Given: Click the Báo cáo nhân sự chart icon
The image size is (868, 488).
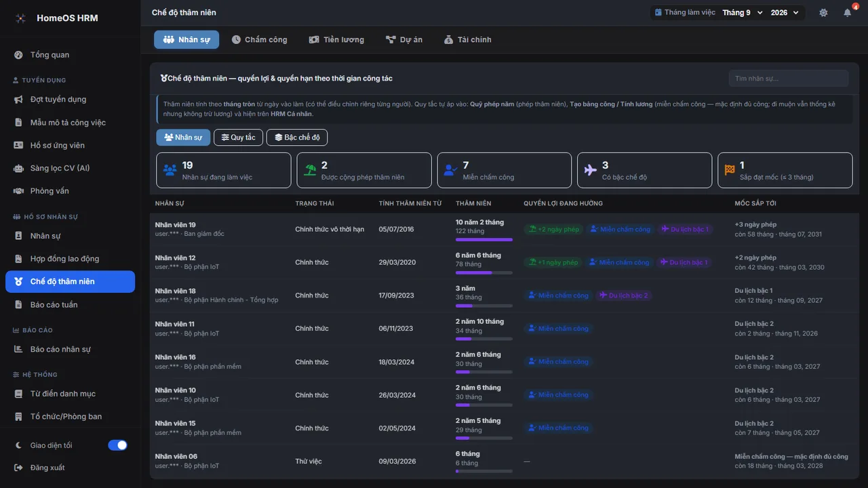Looking at the screenshot, I should pyautogui.click(x=18, y=350).
